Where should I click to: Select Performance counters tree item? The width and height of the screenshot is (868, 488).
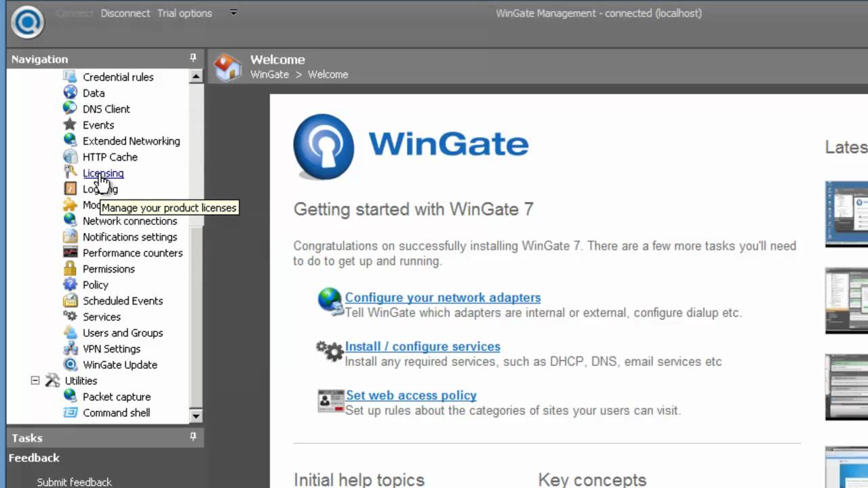[x=133, y=253]
